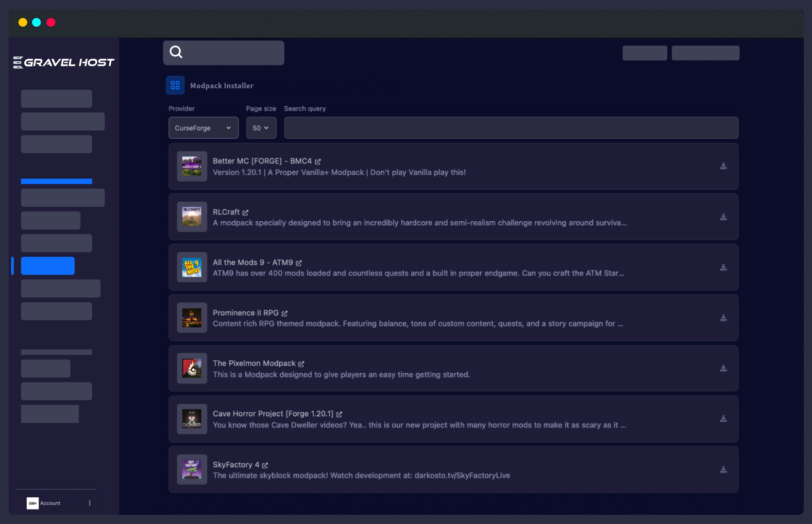Click the Better MC [FORGE] - BMC4 title
The height and width of the screenshot is (524, 812).
pos(262,161)
